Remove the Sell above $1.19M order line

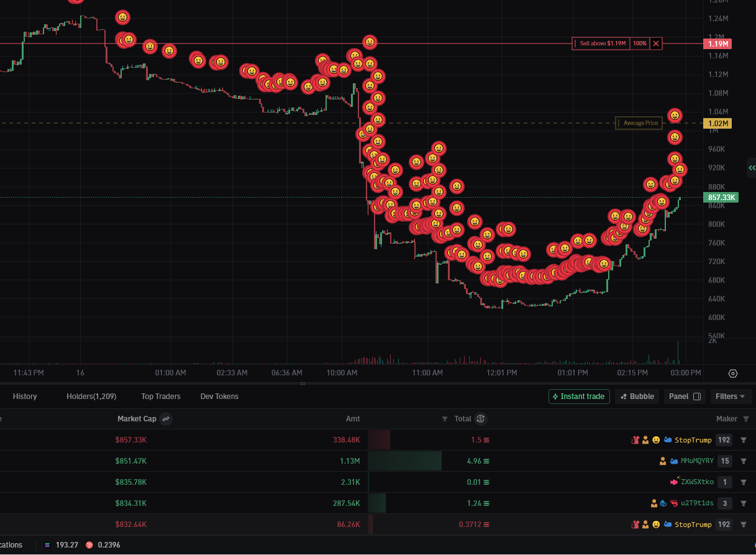[656, 44]
